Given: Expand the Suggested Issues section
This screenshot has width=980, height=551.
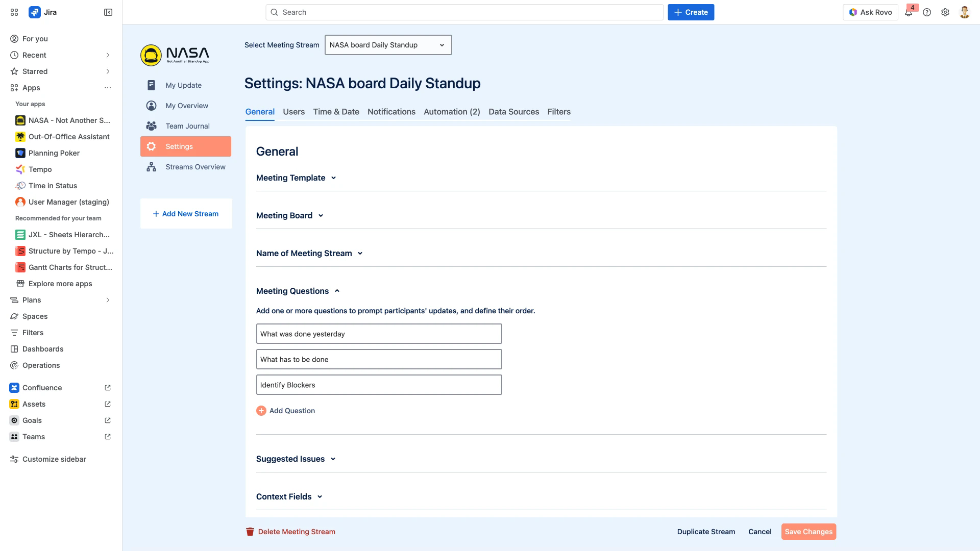Looking at the screenshot, I should click(333, 459).
